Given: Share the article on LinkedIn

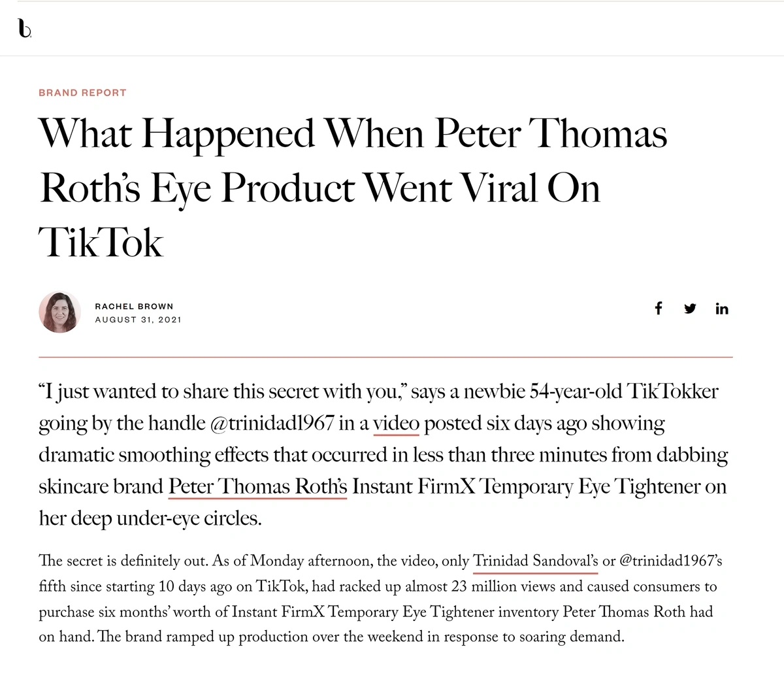Looking at the screenshot, I should pos(721,308).
